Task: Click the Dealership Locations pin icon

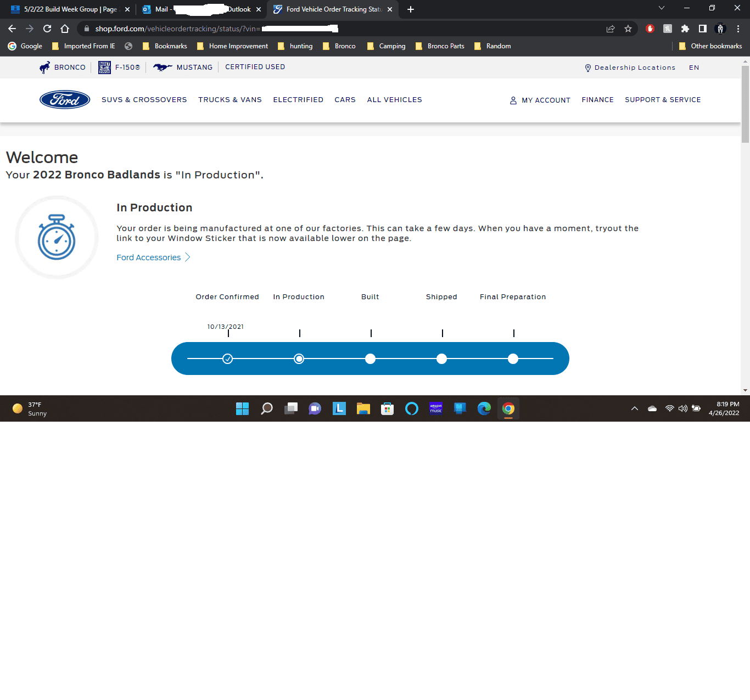Action: pyautogui.click(x=588, y=68)
